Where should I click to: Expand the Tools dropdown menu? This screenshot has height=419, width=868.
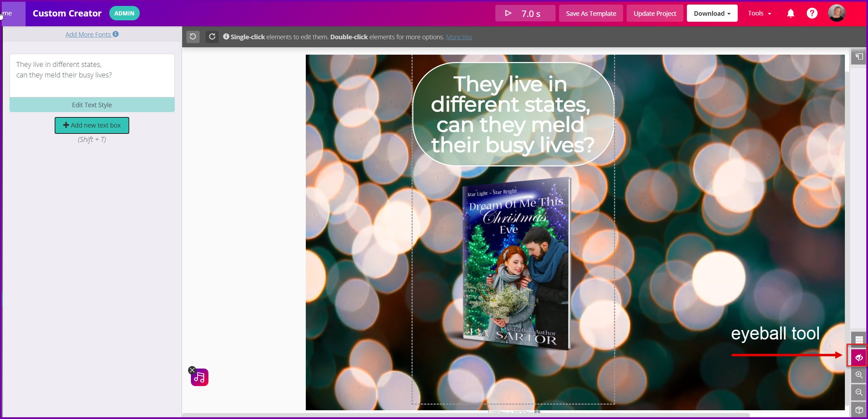pyautogui.click(x=759, y=13)
